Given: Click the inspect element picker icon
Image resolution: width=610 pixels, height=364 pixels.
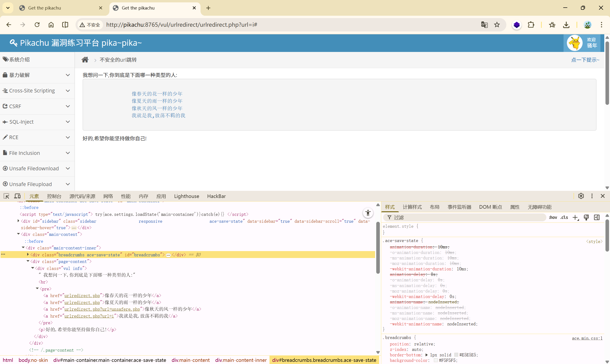Looking at the screenshot, I should [x=6, y=196].
